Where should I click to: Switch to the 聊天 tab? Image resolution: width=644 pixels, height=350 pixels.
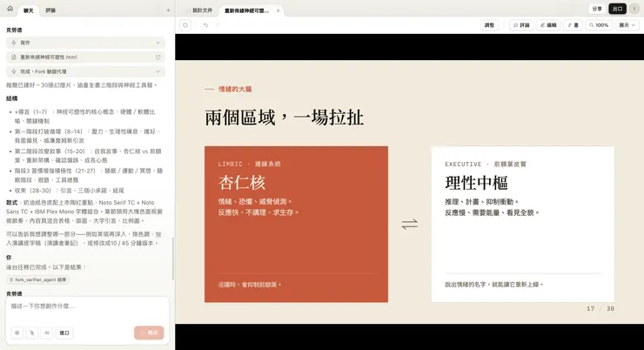click(x=29, y=10)
